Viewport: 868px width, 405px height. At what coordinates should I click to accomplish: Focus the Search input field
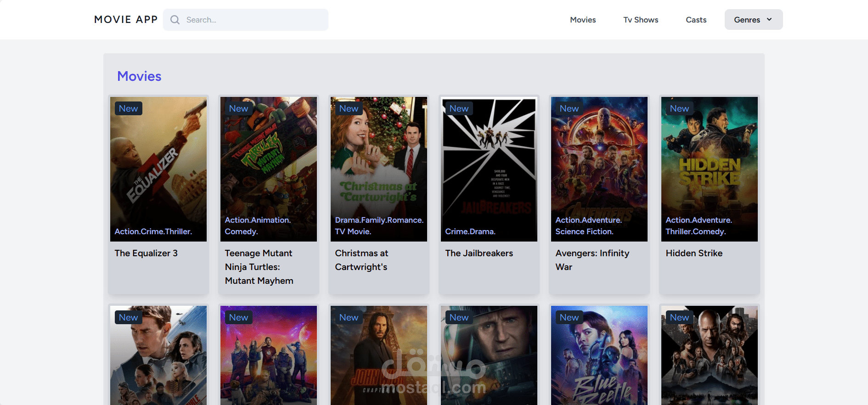click(246, 20)
